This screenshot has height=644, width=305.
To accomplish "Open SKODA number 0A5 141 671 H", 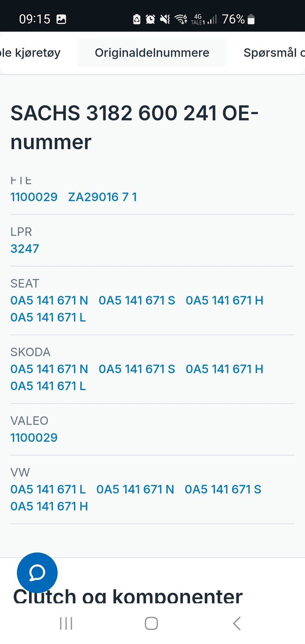I will pyautogui.click(x=224, y=369).
